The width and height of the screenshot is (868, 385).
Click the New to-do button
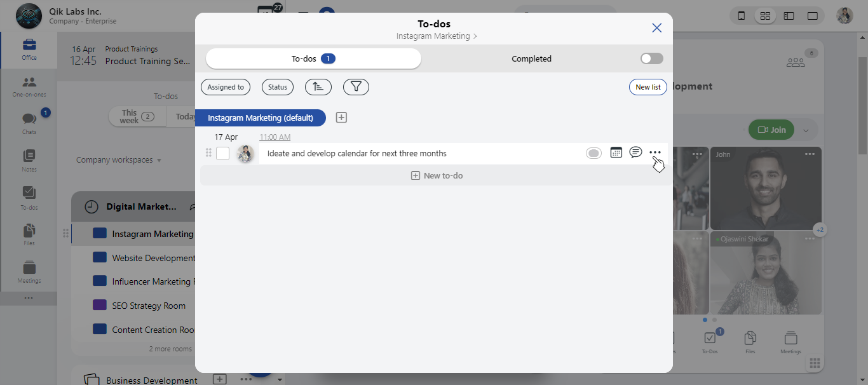[437, 175]
